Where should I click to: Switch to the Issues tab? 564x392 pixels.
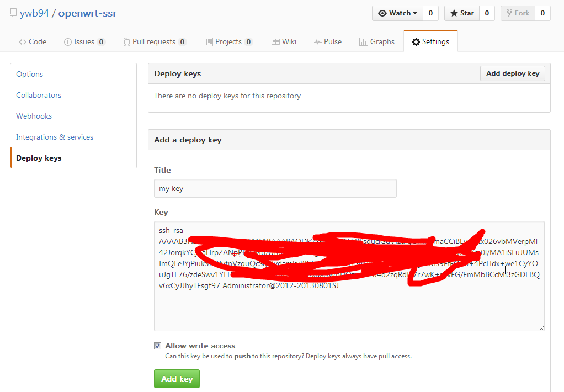(x=84, y=42)
